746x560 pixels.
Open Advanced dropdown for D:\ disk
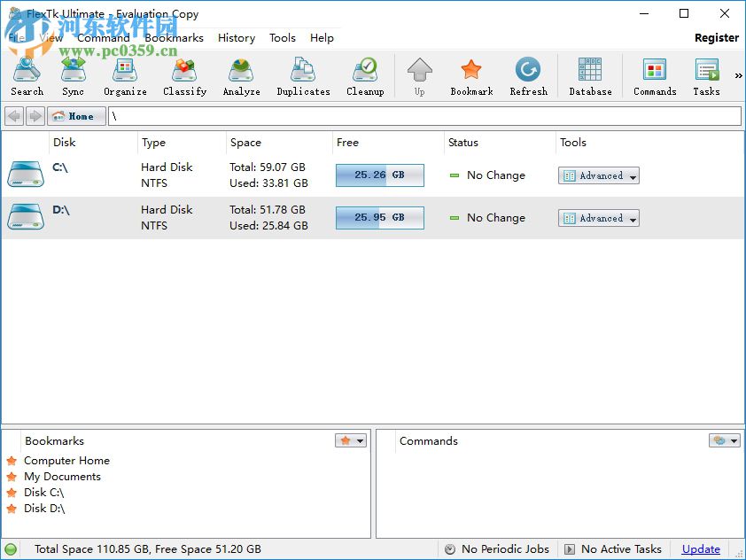pyautogui.click(x=599, y=218)
